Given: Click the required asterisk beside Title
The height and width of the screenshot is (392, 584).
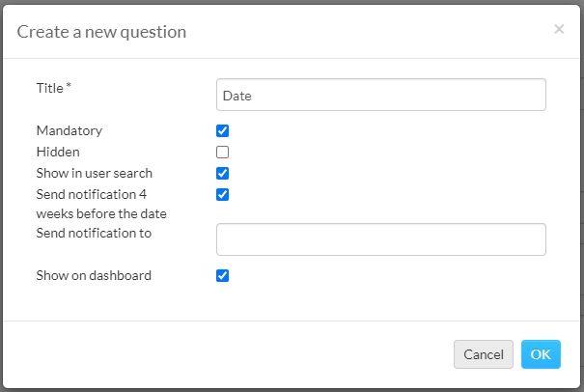Looking at the screenshot, I should [x=69, y=86].
